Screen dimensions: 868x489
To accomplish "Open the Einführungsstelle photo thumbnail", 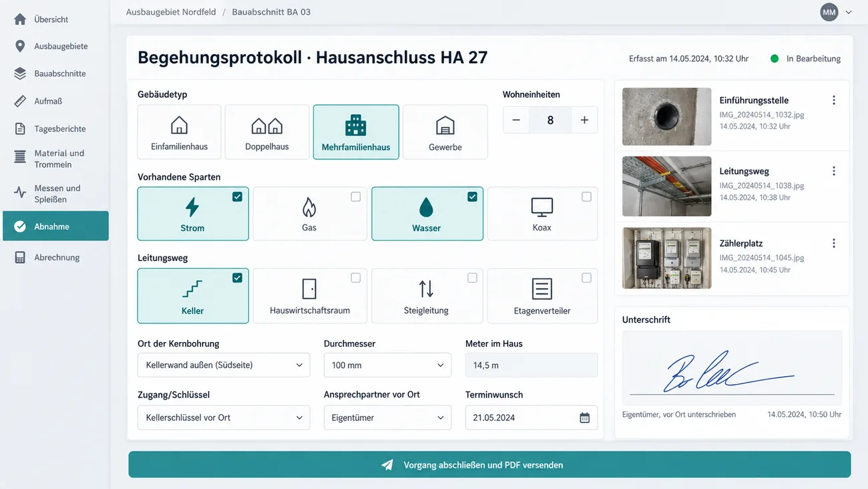I will [x=666, y=116].
